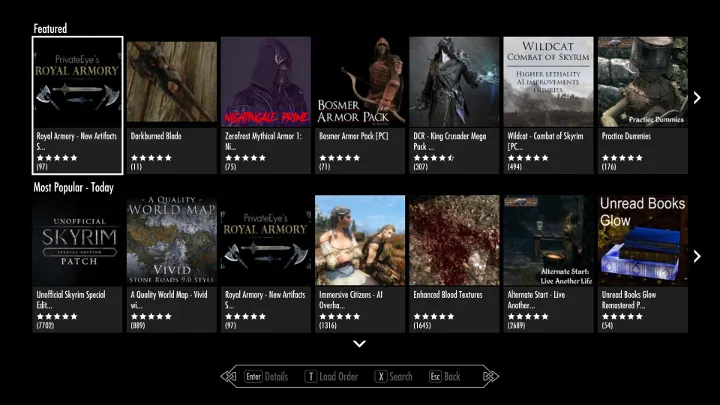Click the Immersive Citizens - AI Overha... title

[351, 299]
